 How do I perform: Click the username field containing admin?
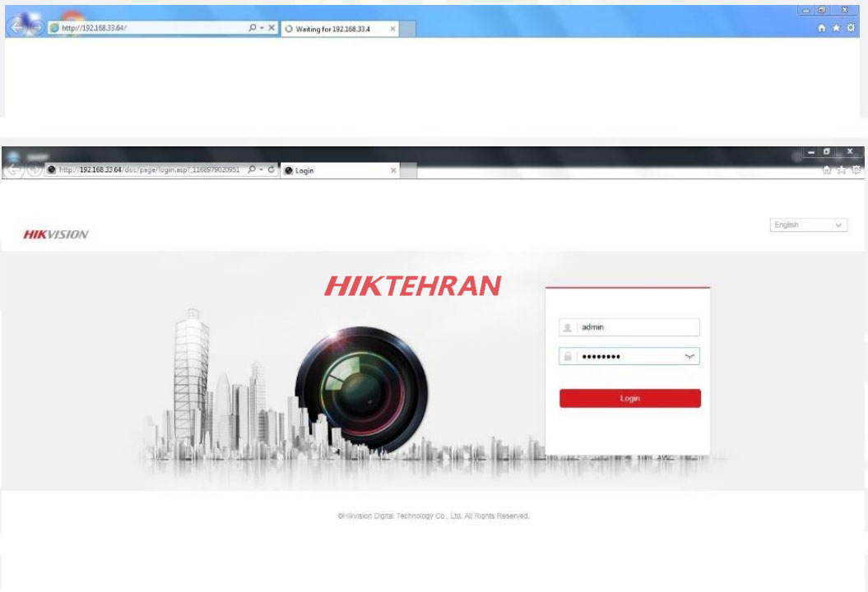tap(629, 327)
